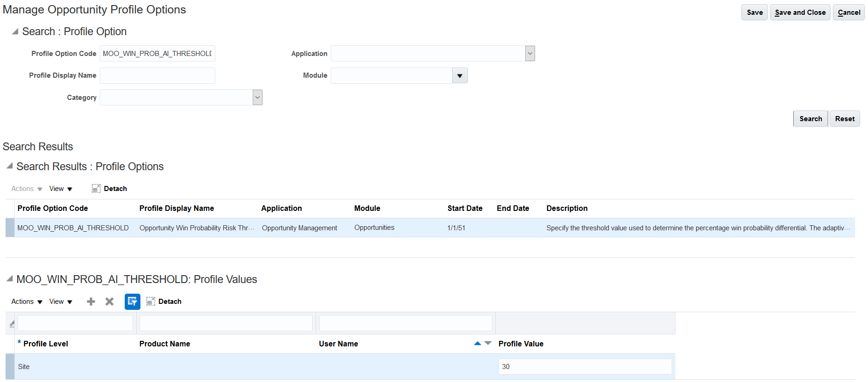
Task: Collapse the Search : Profile Option section
Action: click(15, 31)
